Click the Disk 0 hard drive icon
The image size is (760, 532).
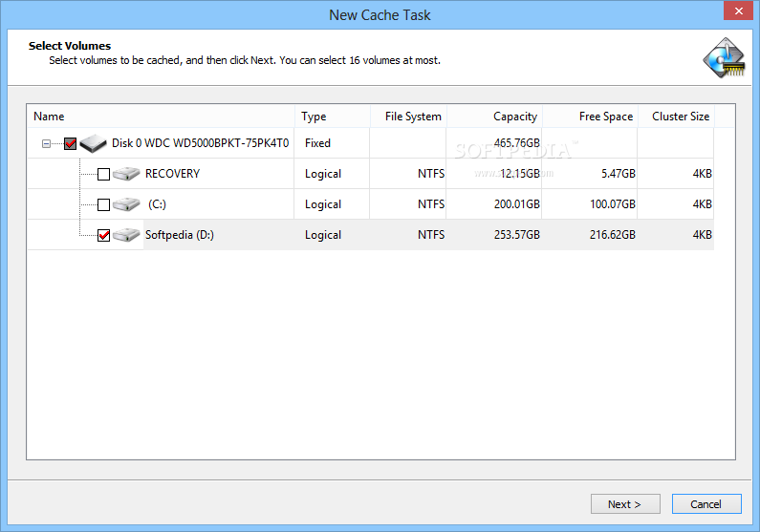pos(93,143)
